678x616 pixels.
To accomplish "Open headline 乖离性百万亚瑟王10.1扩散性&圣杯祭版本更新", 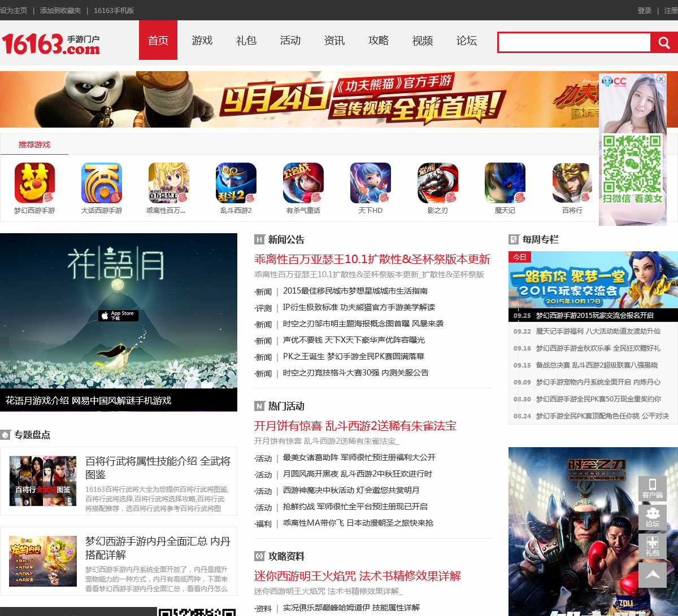I will (372, 259).
